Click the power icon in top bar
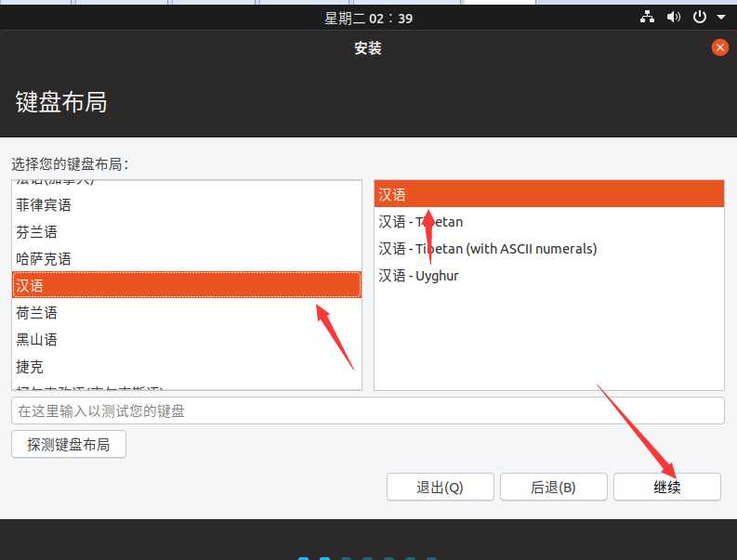Screen dimensions: 737x560 coord(700,18)
